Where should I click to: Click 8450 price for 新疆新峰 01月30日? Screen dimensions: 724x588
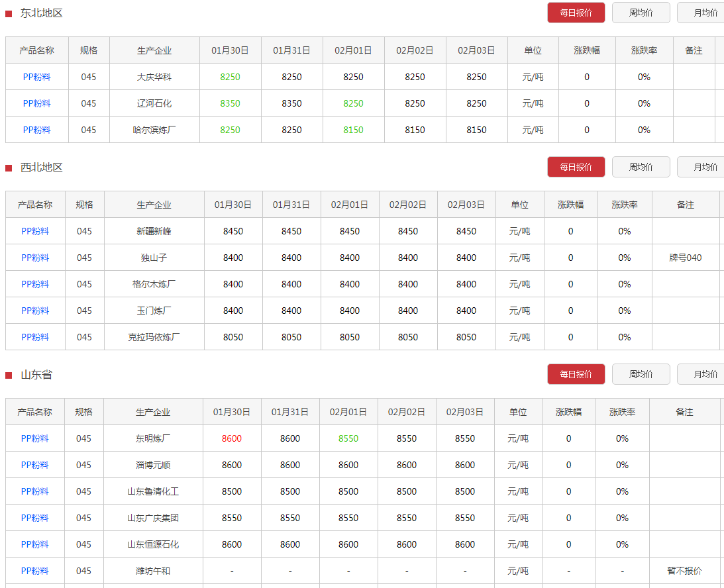233,231
